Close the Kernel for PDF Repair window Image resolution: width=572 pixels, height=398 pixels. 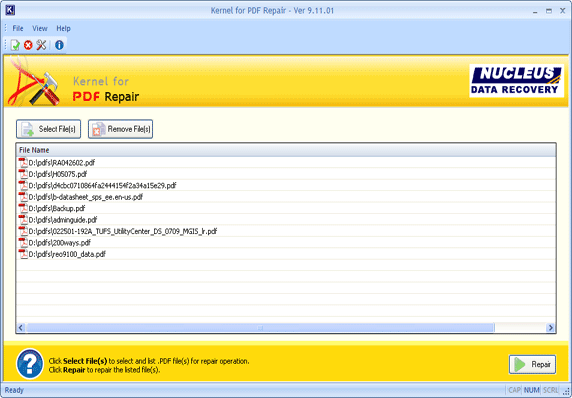point(563,11)
